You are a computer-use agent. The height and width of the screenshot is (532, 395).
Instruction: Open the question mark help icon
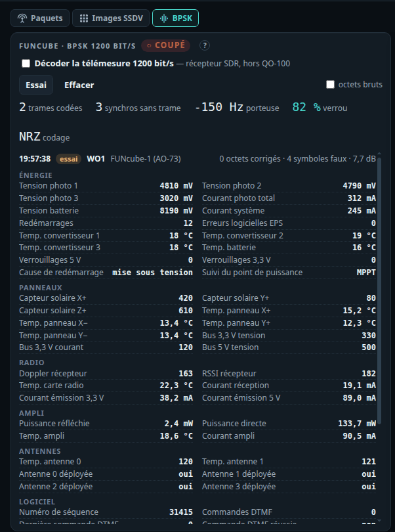pos(205,45)
